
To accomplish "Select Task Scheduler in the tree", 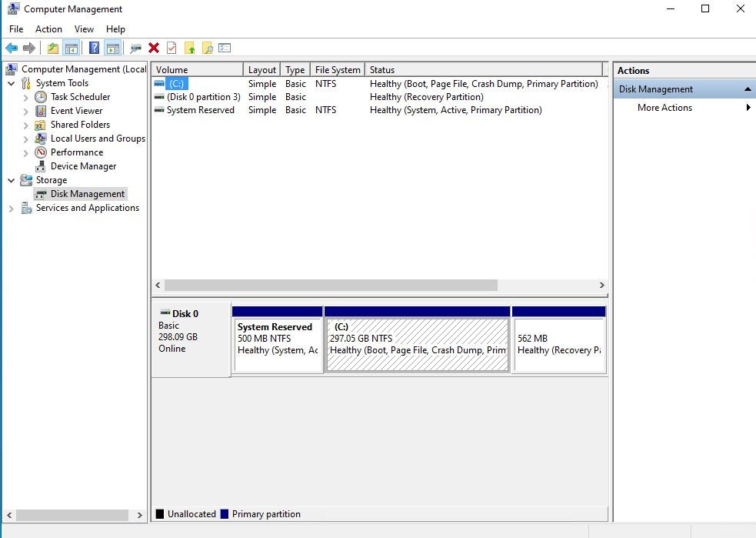I will [x=80, y=96].
